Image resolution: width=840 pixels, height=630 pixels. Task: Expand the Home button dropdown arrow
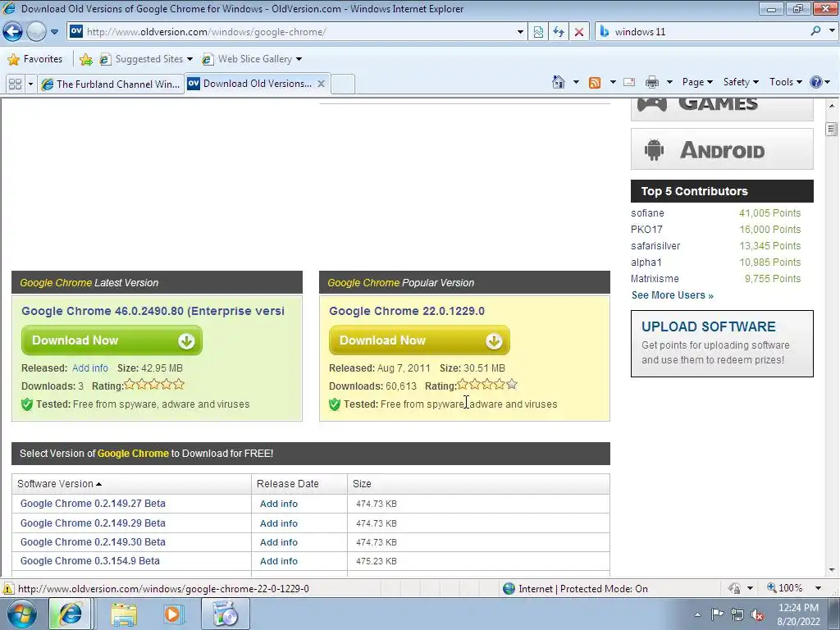click(577, 82)
